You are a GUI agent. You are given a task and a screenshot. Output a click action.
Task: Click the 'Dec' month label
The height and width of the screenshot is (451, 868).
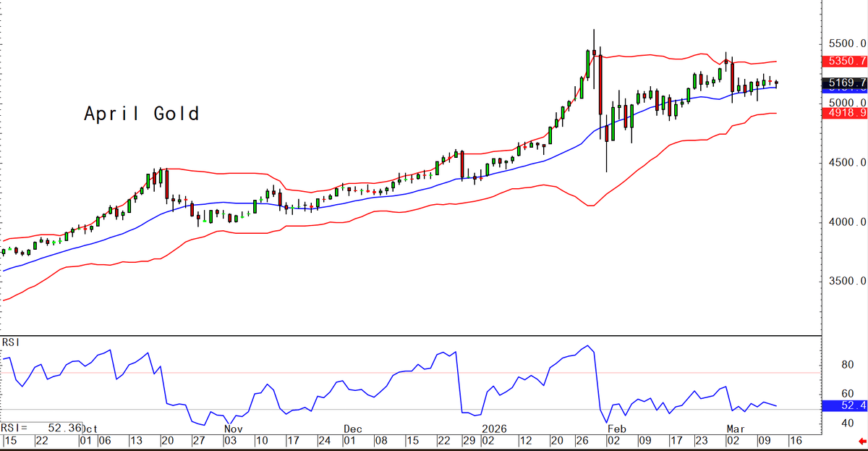click(352, 429)
